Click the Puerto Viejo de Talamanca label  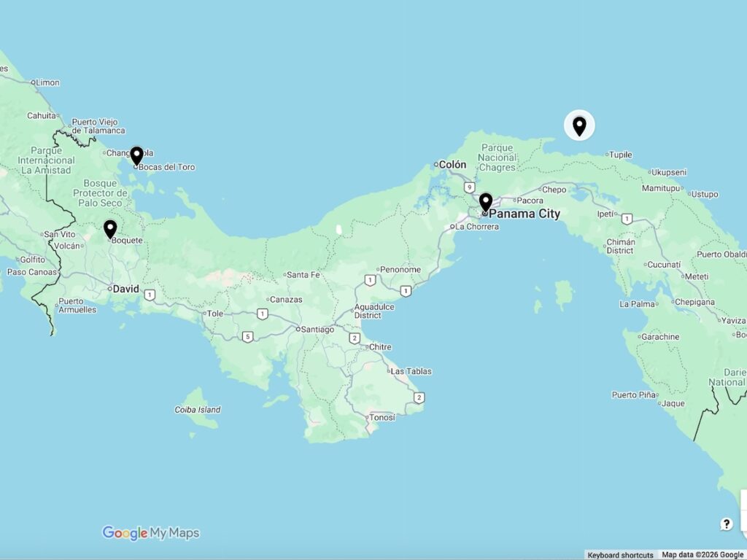pyautogui.click(x=98, y=126)
